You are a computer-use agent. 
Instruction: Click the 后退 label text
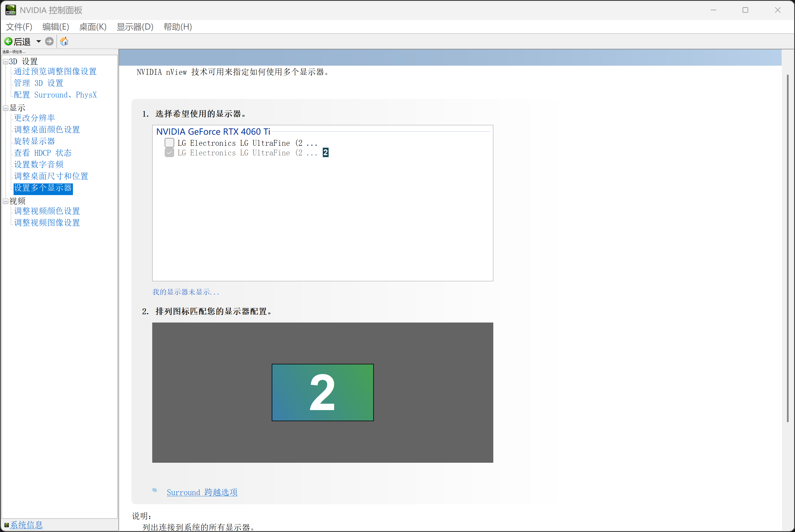[x=22, y=42]
